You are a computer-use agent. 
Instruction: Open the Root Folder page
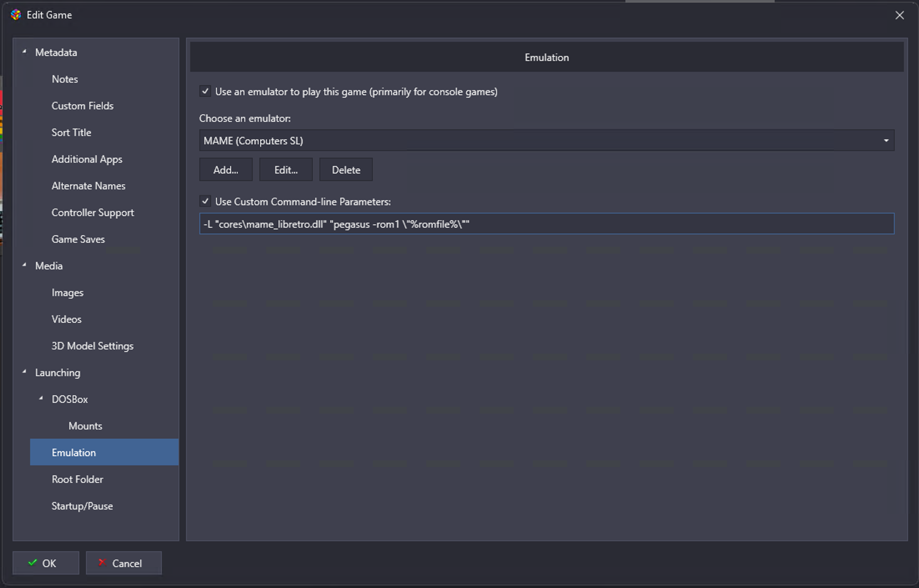coord(77,480)
